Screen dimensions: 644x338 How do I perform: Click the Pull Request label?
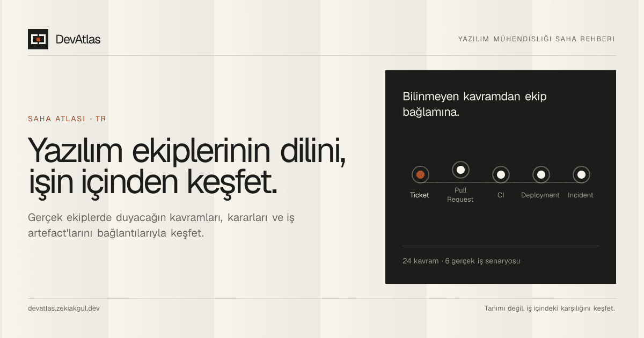coord(460,195)
